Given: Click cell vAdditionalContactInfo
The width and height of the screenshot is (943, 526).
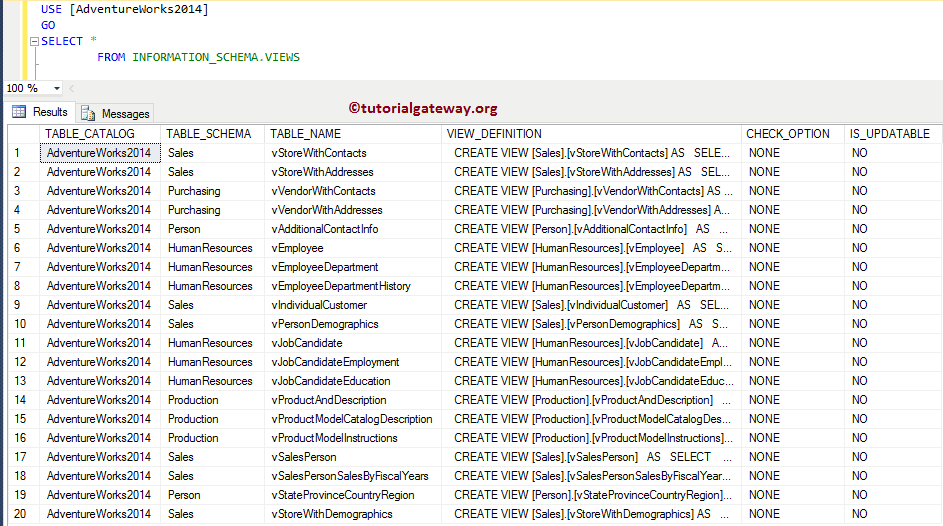Looking at the screenshot, I should 353,229.
